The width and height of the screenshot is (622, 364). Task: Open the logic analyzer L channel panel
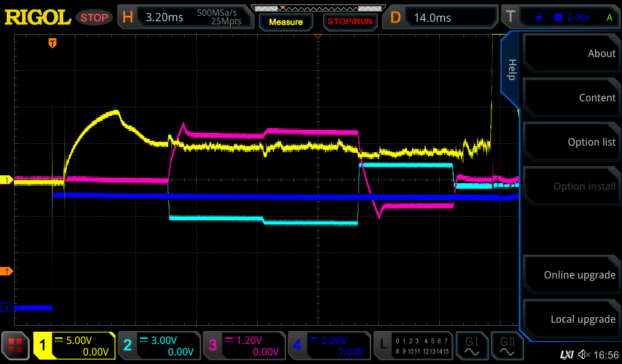(x=412, y=346)
